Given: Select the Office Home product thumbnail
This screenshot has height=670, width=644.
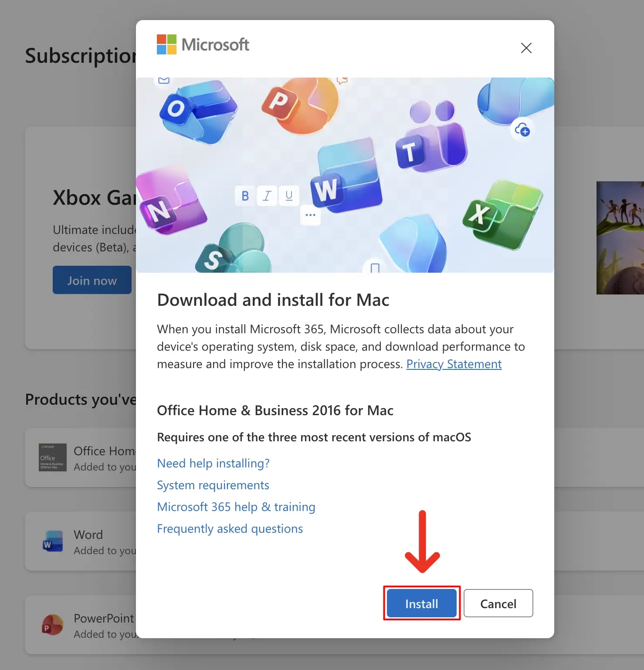Looking at the screenshot, I should 53,457.
